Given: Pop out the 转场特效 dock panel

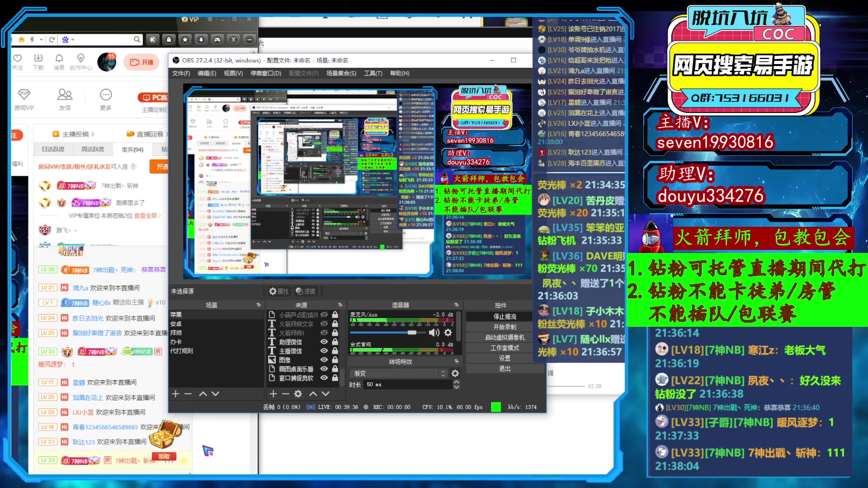Looking at the screenshot, I should point(457,361).
